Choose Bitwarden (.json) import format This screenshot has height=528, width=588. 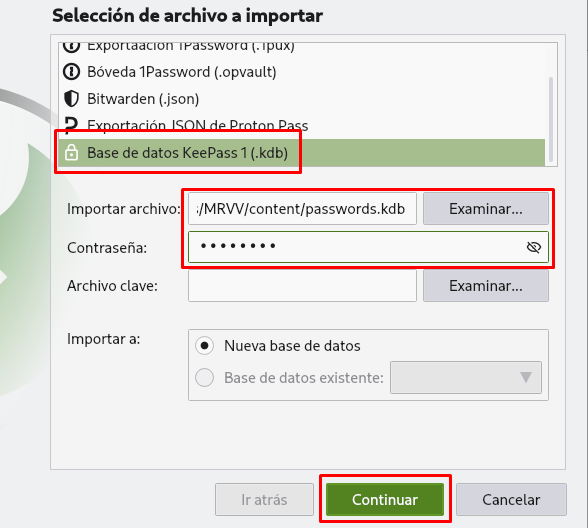pos(302,99)
